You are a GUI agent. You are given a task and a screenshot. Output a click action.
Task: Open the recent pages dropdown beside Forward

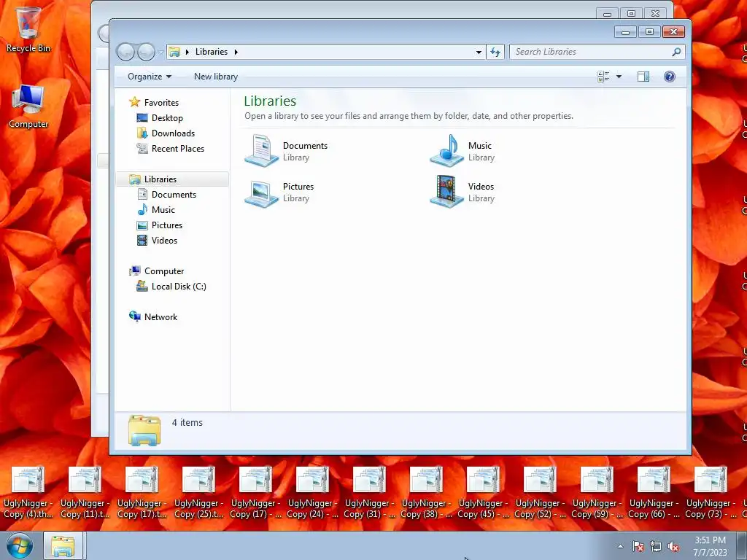click(x=161, y=52)
